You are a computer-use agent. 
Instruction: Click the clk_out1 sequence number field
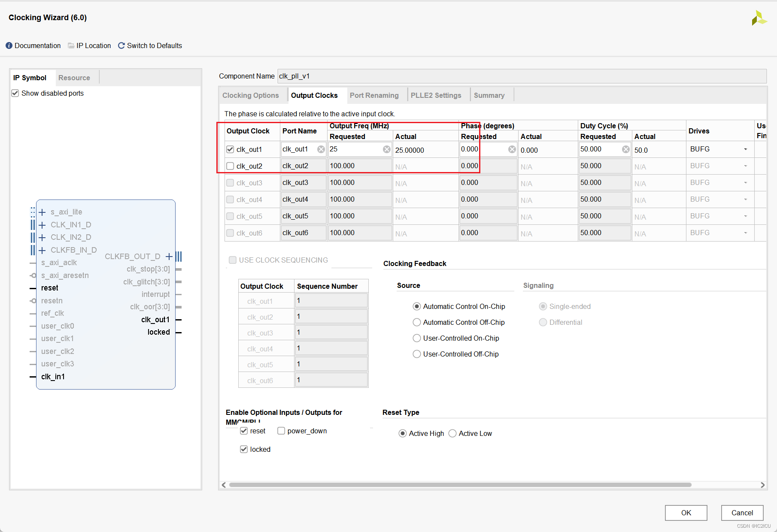pos(331,301)
